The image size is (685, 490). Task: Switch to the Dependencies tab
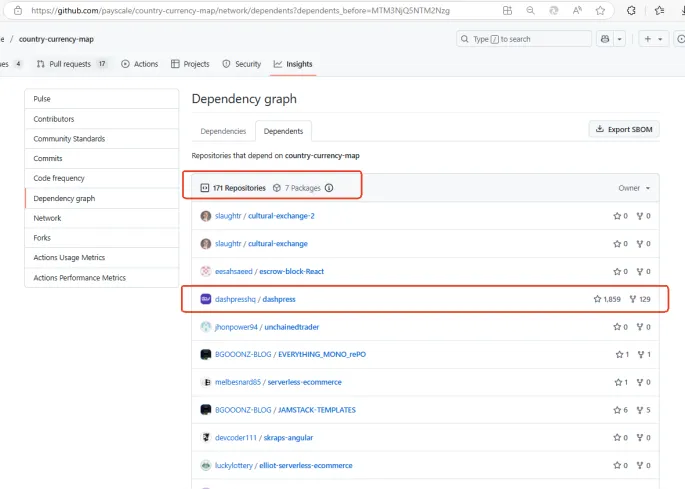(x=223, y=131)
